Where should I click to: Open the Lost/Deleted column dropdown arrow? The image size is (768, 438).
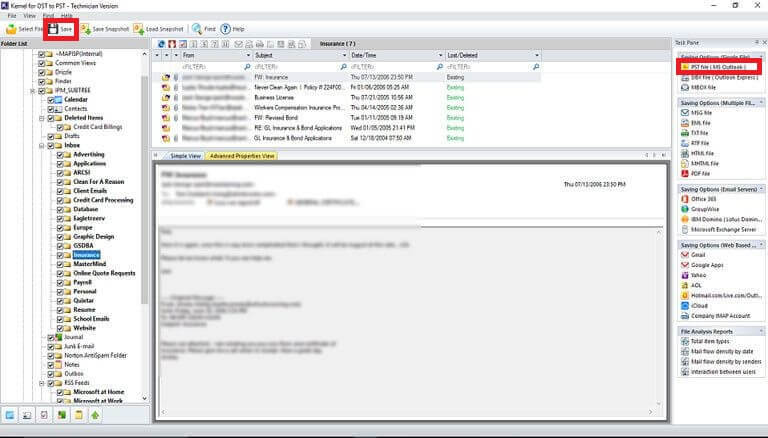click(x=537, y=55)
